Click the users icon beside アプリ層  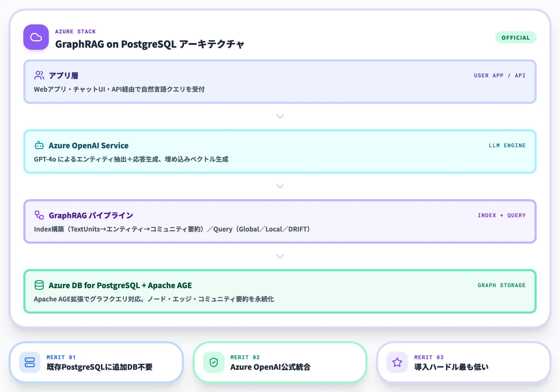click(x=39, y=75)
